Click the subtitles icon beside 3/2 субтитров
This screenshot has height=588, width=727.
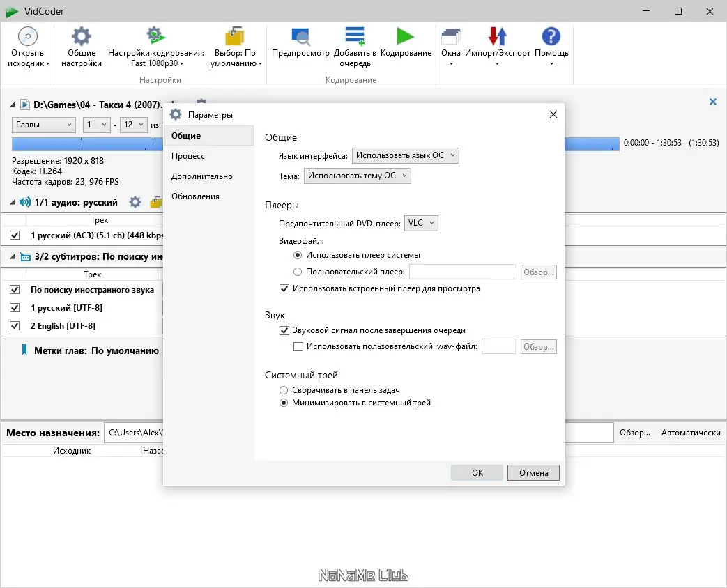click(26, 256)
